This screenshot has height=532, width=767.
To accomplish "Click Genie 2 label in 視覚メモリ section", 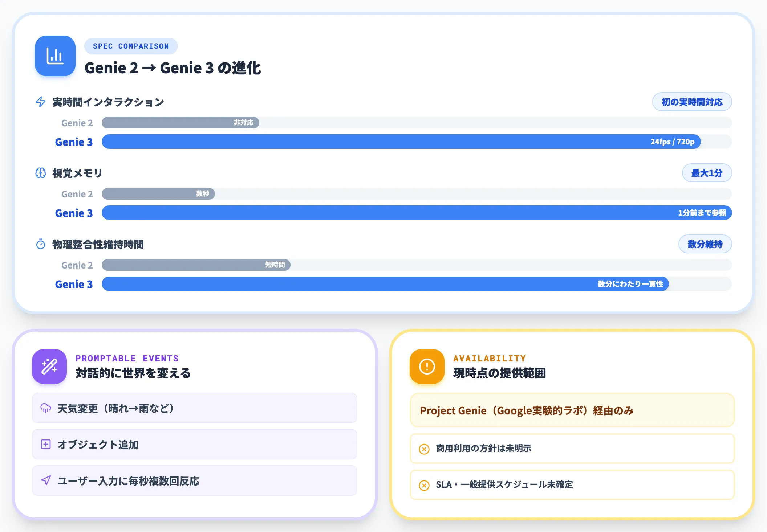I will tap(77, 194).
